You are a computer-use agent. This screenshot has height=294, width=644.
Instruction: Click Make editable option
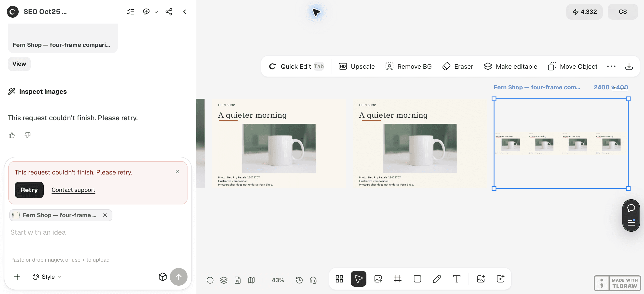click(x=510, y=67)
